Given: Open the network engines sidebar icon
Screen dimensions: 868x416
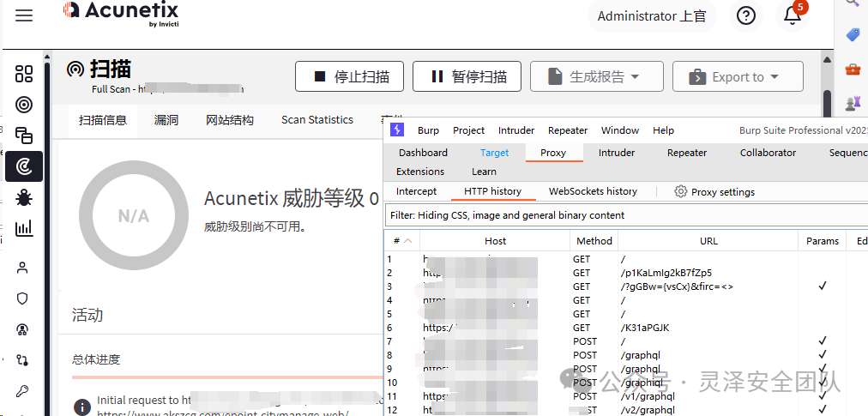Looking at the screenshot, I should [x=22, y=329].
